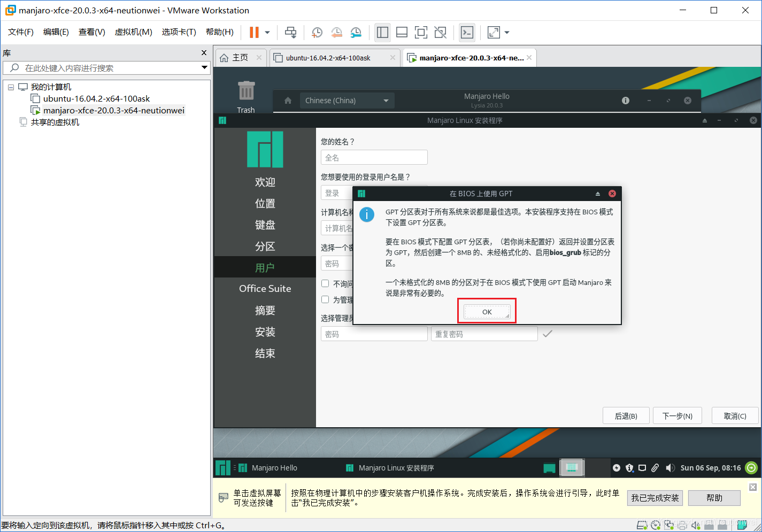Viewport: 762px width, 532px height.
Task: Click the stretch guest display icon
Action: 494,33
